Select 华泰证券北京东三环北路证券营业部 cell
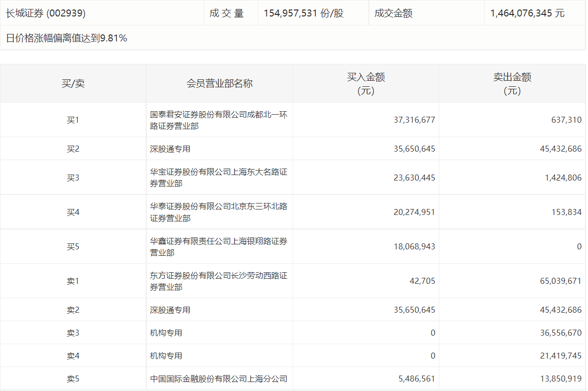 [x=219, y=212]
